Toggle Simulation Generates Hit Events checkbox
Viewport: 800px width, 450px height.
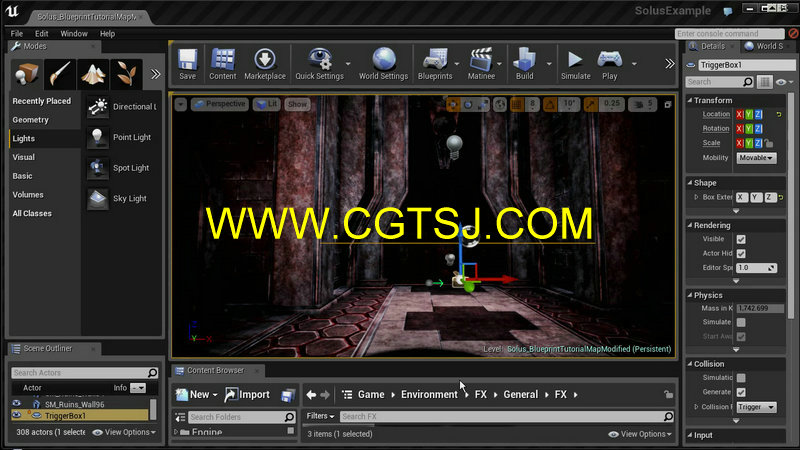pos(741,378)
